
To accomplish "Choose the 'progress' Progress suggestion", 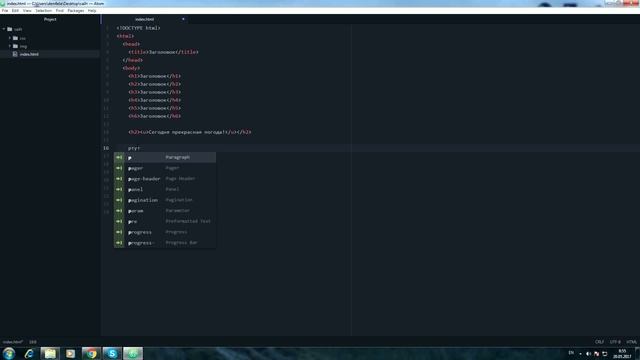I will point(165,232).
